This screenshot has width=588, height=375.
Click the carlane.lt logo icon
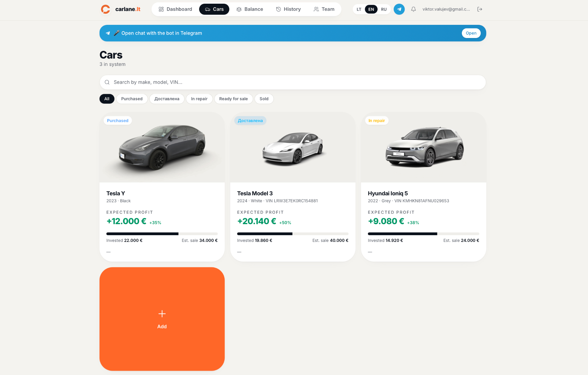click(x=105, y=9)
